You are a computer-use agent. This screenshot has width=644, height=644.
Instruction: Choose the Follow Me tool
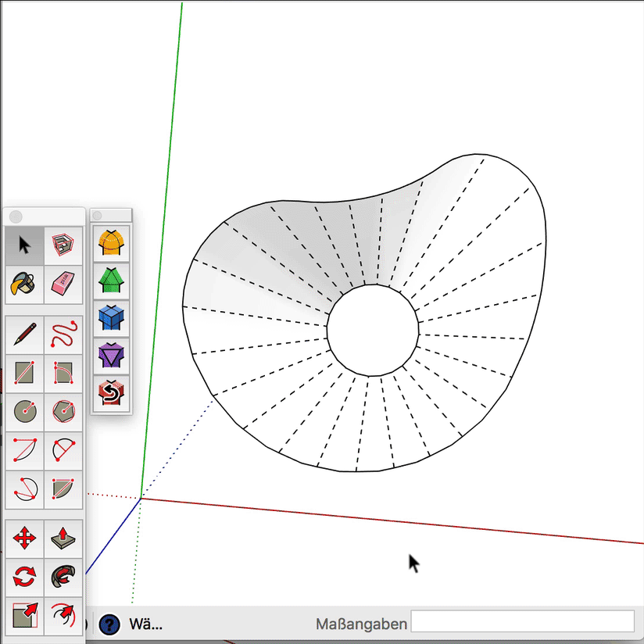63,578
